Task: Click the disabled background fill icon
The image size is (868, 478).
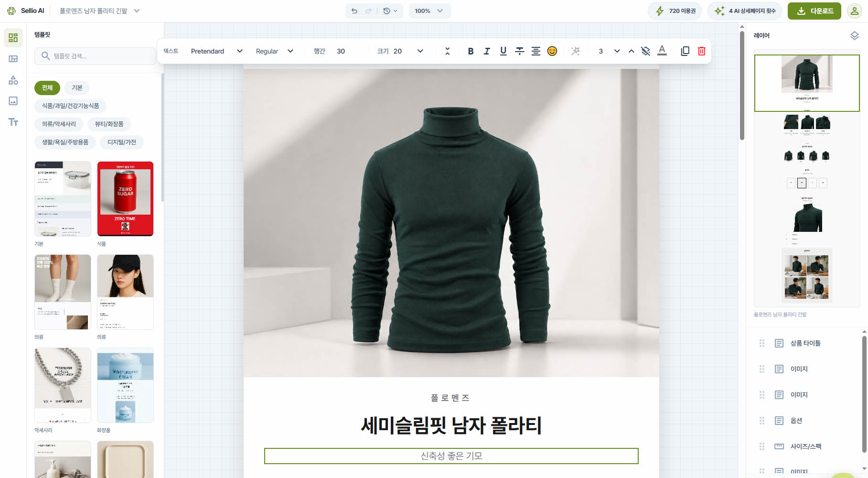Action: coord(645,51)
